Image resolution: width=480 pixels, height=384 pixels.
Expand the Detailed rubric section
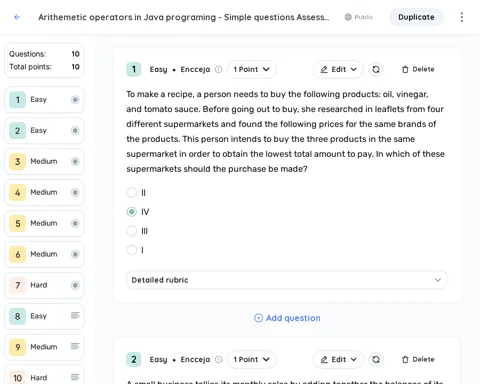pos(286,280)
